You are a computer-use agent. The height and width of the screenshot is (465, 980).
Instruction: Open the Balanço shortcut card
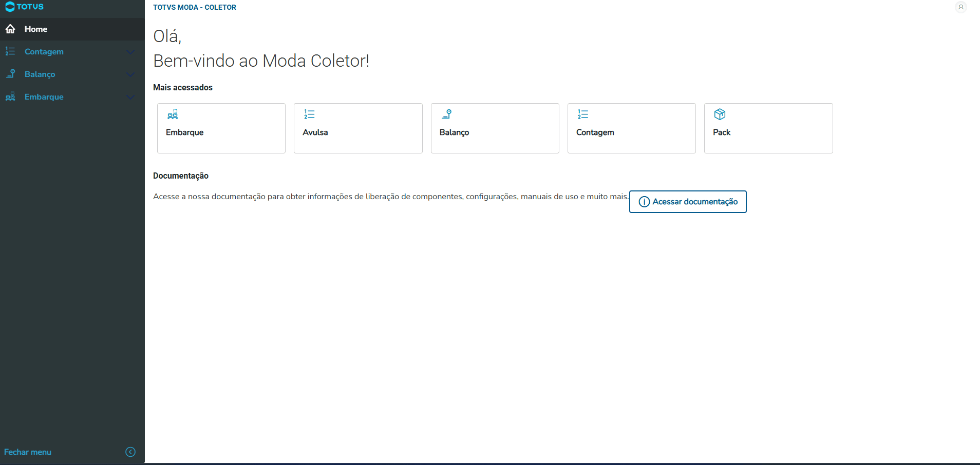click(x=495, y=128)
